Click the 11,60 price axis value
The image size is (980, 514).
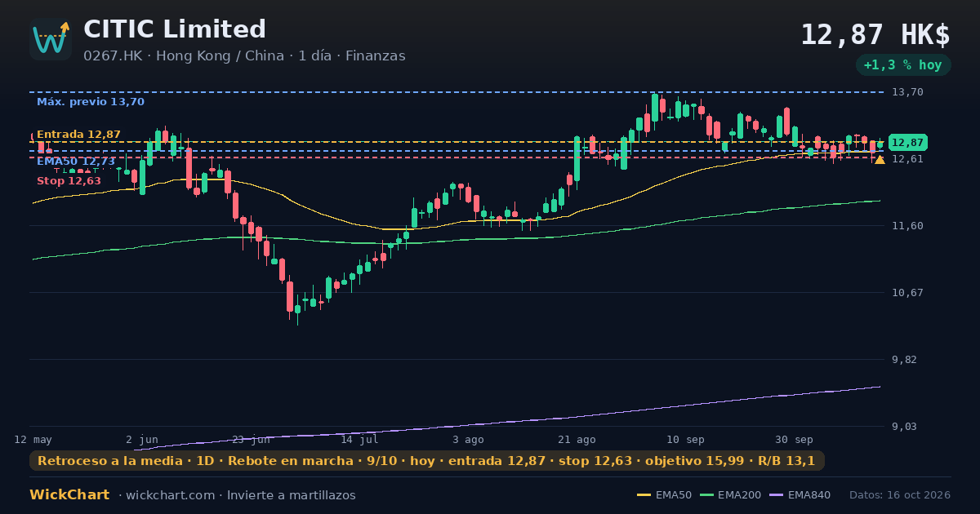click(x=907, y=226)
